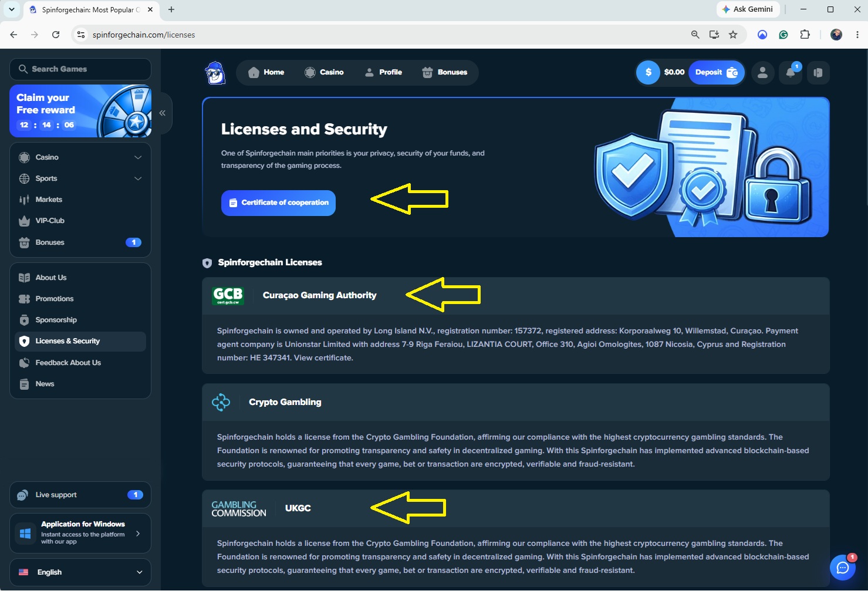Open Promotions page

coord(80,299)
